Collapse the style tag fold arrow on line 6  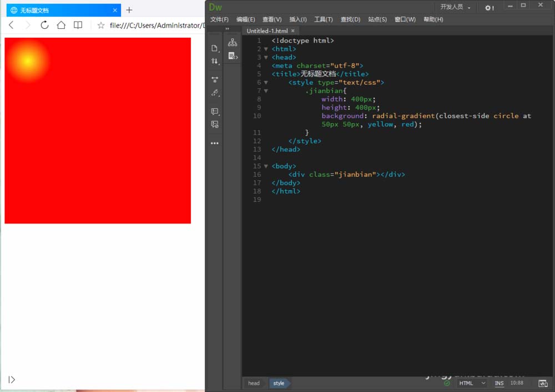(266, 83)
